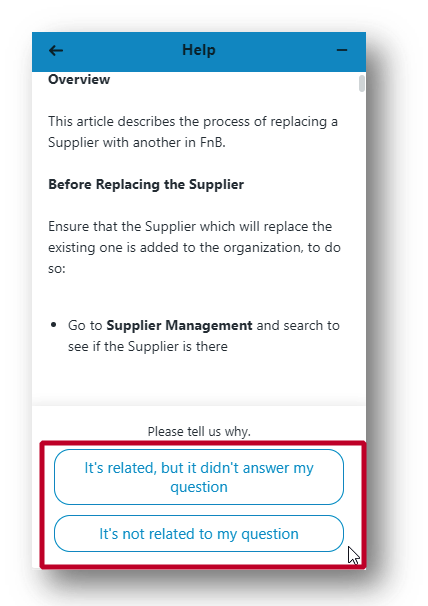Click the Help title in the header
428x606 pixels.
point(199,50)
